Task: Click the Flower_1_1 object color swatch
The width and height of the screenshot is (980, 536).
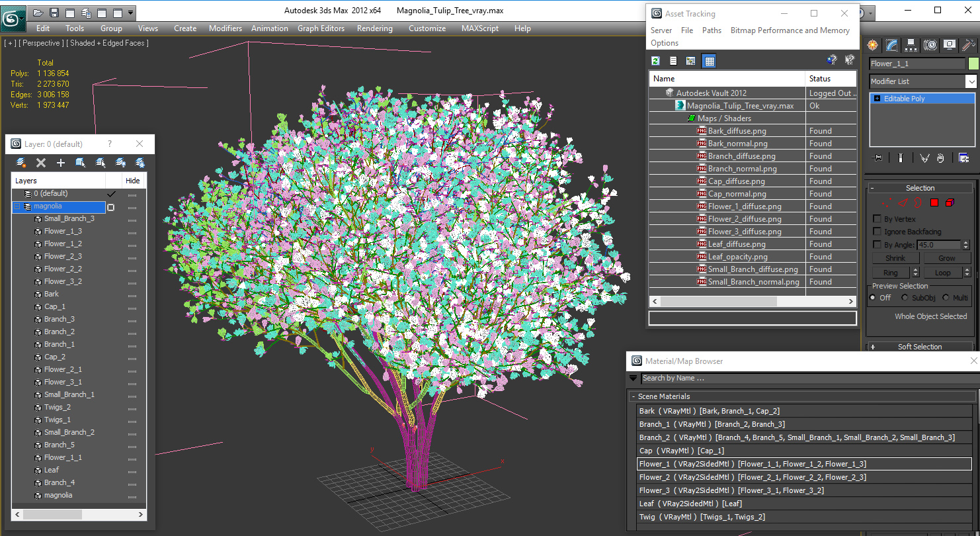Action: (x=973, y=64)
